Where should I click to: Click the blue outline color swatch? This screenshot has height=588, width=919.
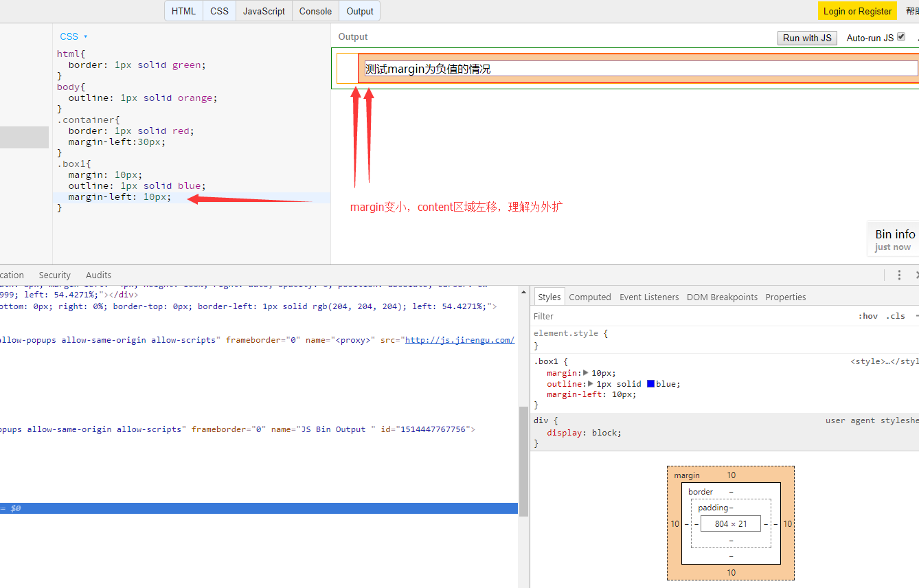[x=650, y=384]
